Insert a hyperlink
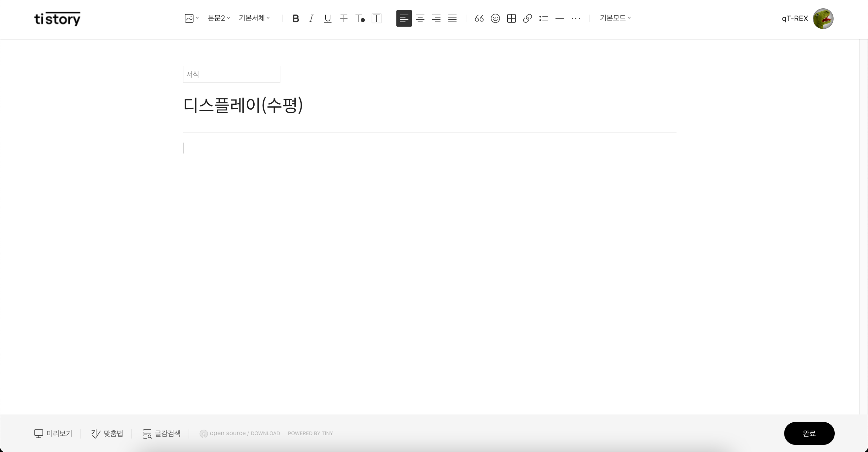Screen dimensions: 868x452 pyautogui.click(x=527, y=18)
